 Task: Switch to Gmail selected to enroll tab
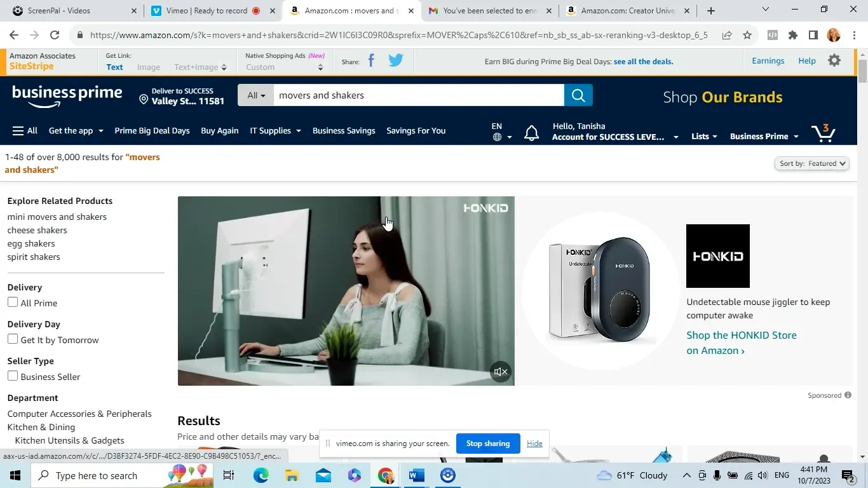coord(489,11)
